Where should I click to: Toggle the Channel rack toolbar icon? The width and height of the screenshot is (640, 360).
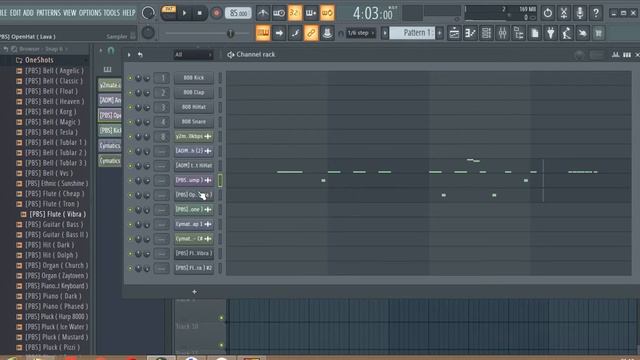tap(486, 33)
